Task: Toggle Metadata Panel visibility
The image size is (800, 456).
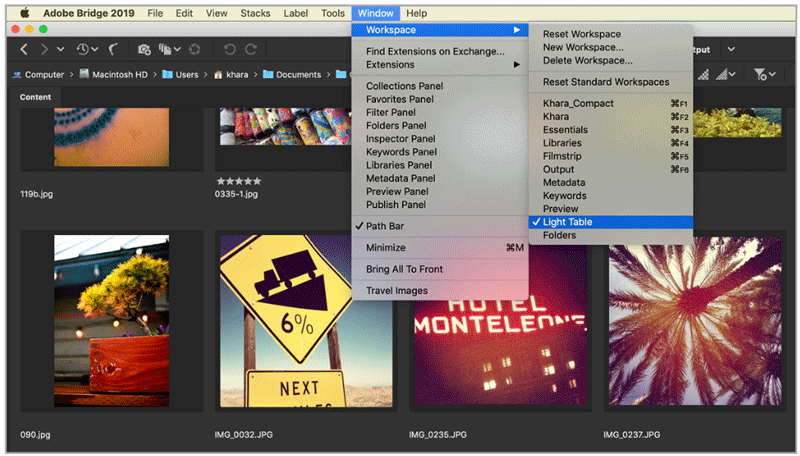Action: pyautogui.click(x=440, y=179)
